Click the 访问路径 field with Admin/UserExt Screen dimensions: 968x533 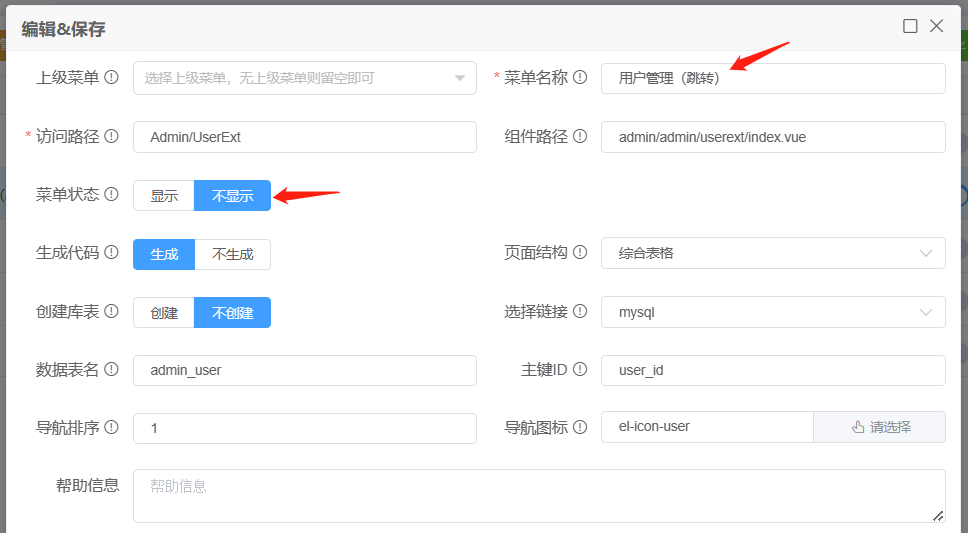304,137
